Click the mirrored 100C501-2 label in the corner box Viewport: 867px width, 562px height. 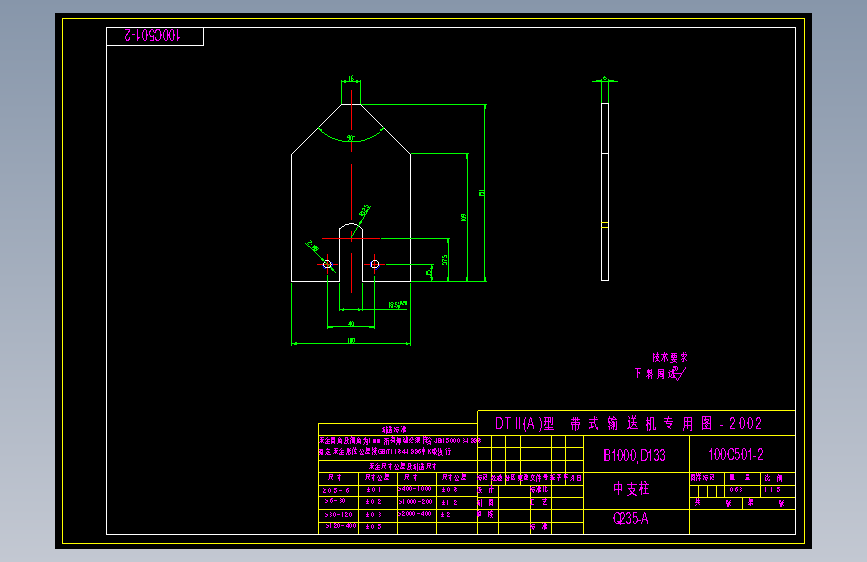pyautogui.click(x=153, y=35)
